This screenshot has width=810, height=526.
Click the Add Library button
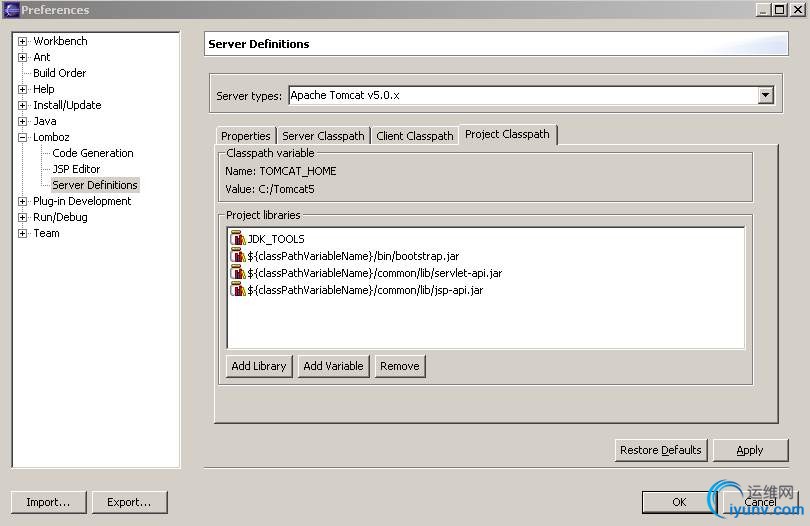tap(259, 366)
